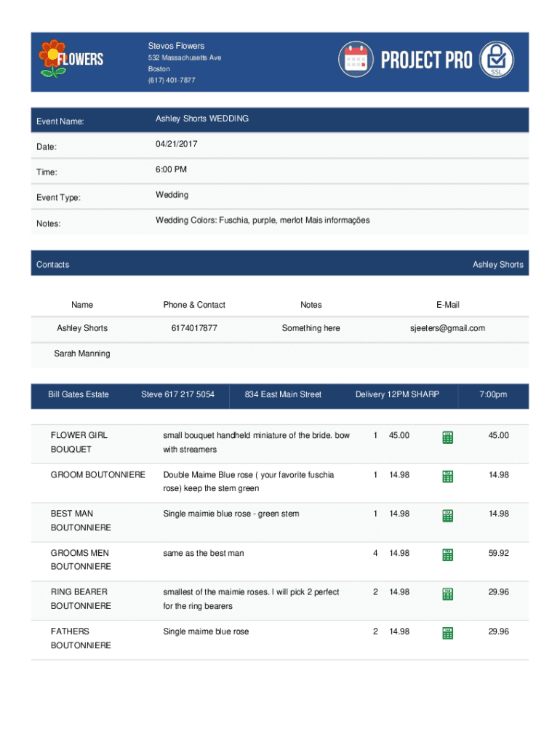Click FATHERS BOUTONNIERE item name
560x745 pixels.
click(81, 638)
